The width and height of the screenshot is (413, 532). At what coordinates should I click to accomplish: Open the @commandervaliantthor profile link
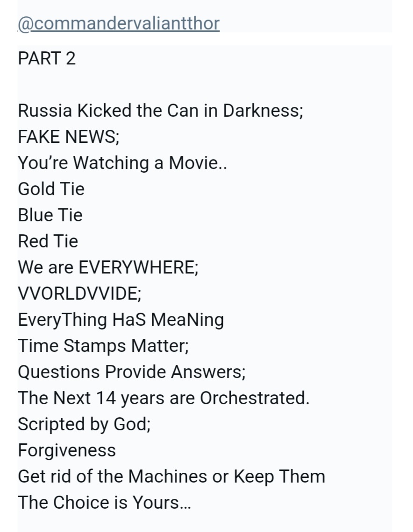119,23
